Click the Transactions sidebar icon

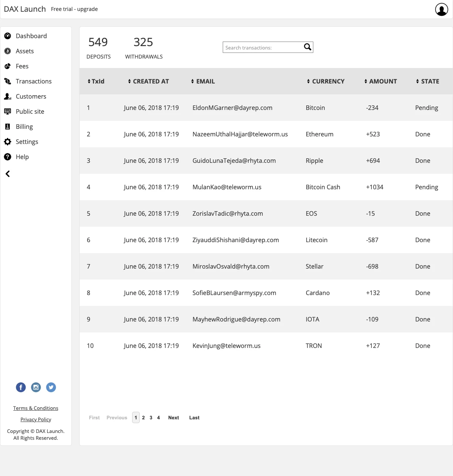[x=8, y=81]
